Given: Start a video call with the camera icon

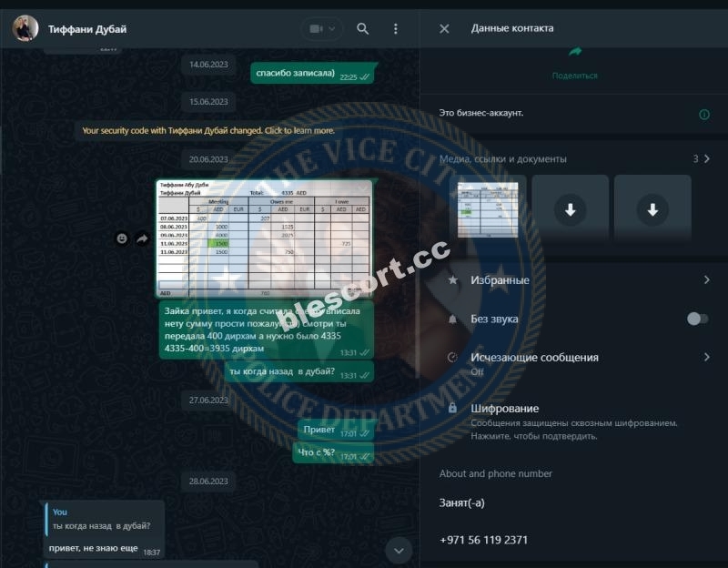Looking at the screenshot, I should point(316,29).
